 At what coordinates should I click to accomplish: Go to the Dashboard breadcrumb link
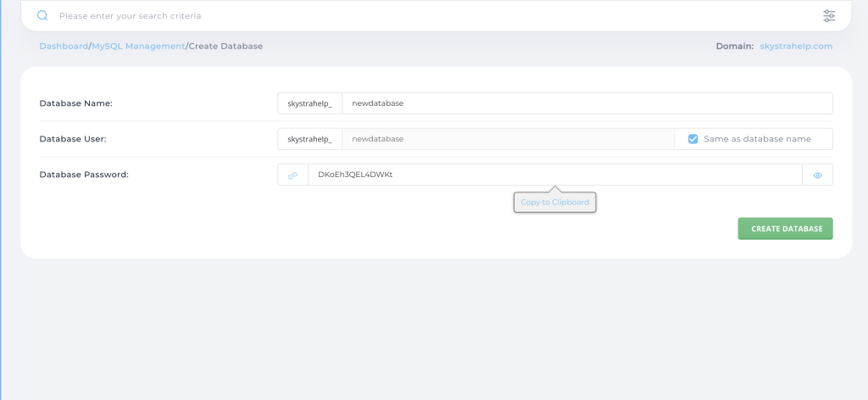(x=64, y=46)
